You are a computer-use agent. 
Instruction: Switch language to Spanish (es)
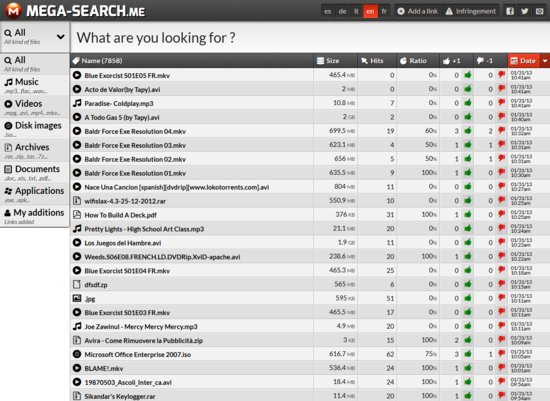click(x=328, y=11)
